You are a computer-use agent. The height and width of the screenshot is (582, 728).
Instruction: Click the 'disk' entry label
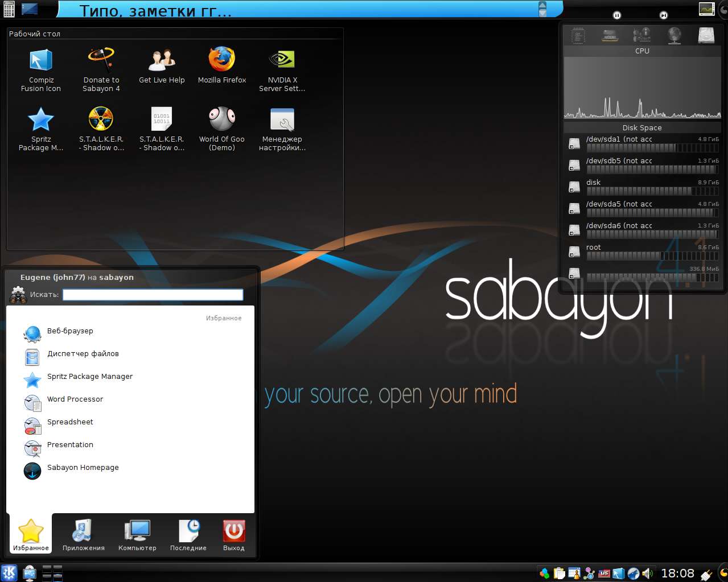pyautogui.click(x=594, y=182)
